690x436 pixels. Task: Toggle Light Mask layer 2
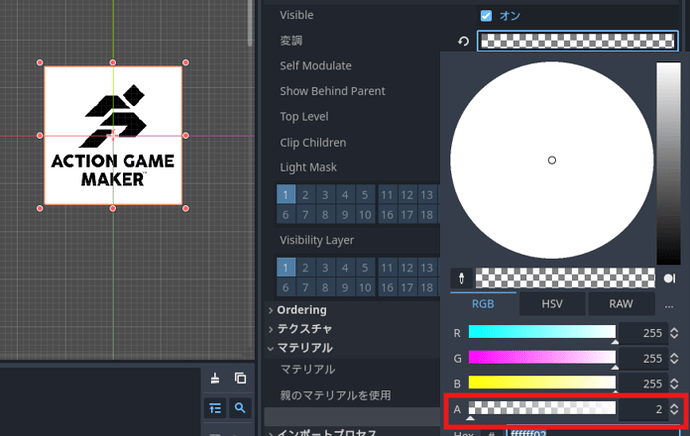click(x=305, y=194)
